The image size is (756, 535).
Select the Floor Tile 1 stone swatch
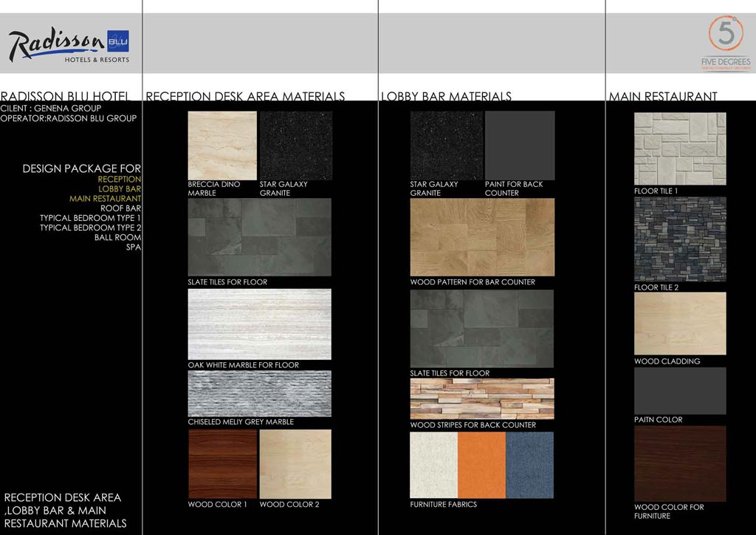point(680,149)
